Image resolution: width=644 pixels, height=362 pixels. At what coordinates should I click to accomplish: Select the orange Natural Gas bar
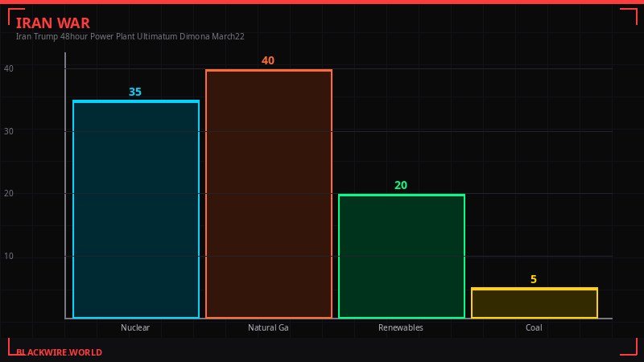click(269, 194)
